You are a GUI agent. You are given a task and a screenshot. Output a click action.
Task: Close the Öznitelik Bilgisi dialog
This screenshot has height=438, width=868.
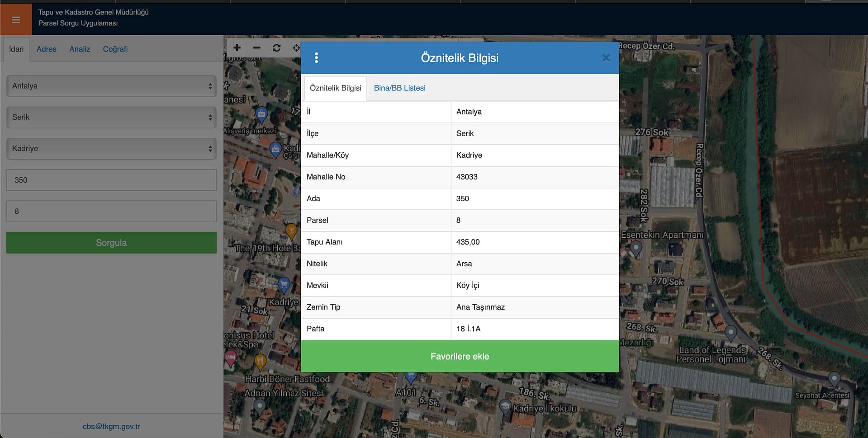coord(606,58)
